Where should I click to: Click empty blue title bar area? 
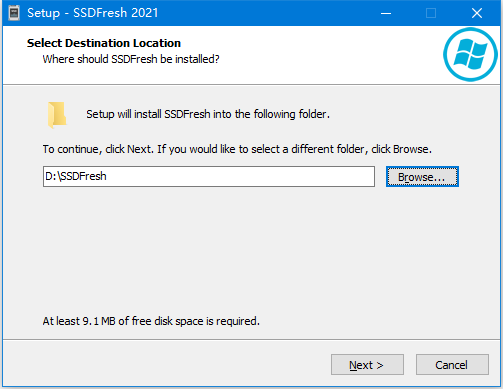click(x=267, y=13)
